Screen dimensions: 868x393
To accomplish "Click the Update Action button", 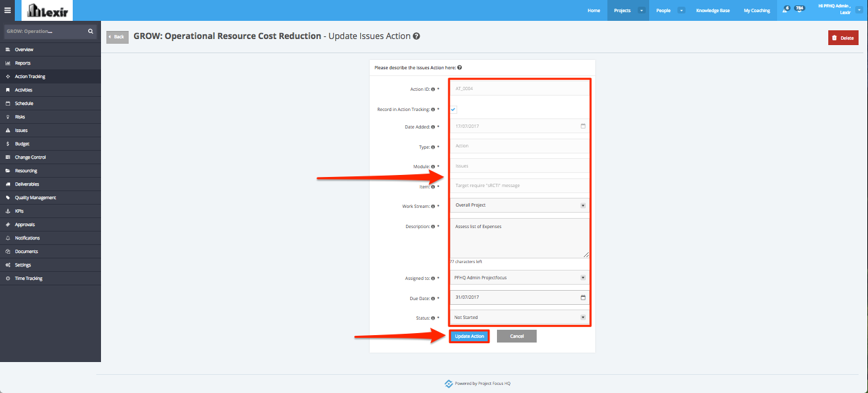I will tap(469, 336).
